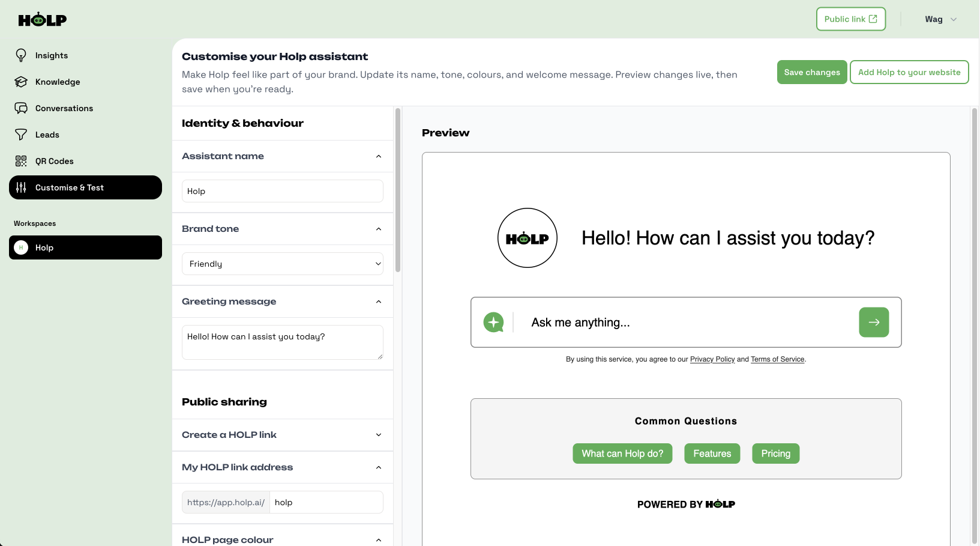
Task: Click the What can Holp do? chip
Action: tap(622, 453)
